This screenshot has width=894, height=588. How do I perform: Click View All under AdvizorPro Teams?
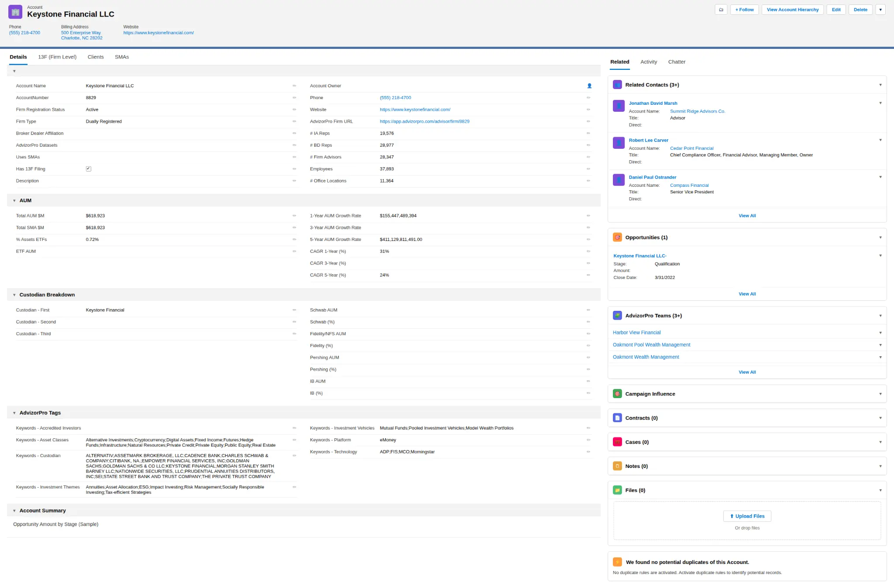747,372
